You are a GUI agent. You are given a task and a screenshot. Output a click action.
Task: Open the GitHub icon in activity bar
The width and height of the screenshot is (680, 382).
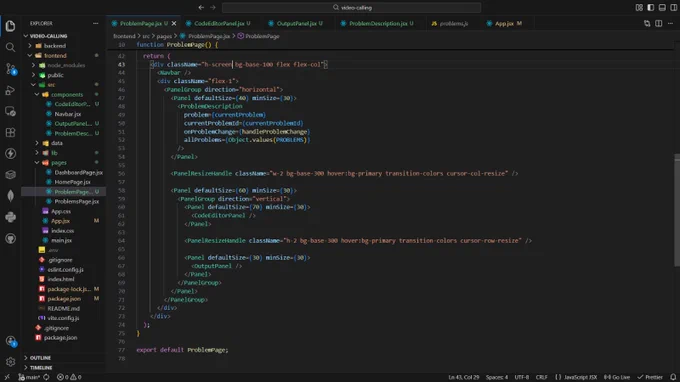coord(10,238)
